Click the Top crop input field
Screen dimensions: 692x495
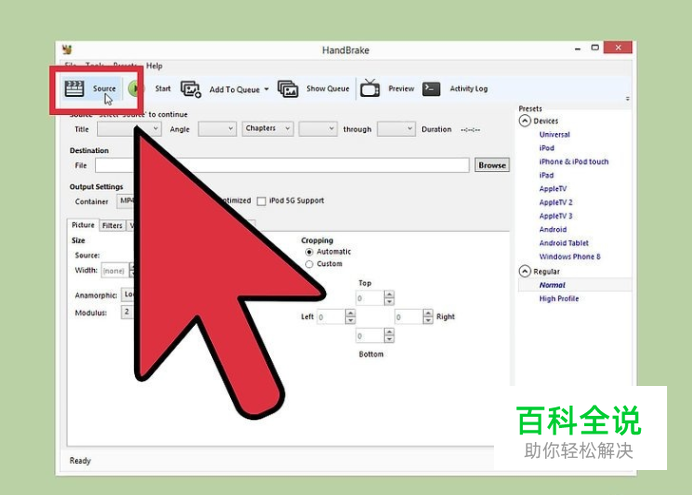370,298
